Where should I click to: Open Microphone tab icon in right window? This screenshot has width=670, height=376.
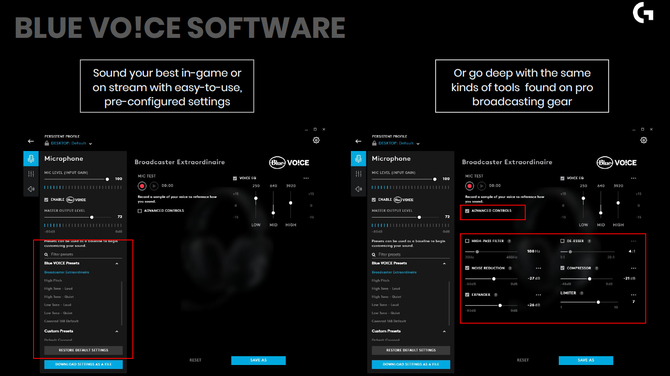[358, 159]
